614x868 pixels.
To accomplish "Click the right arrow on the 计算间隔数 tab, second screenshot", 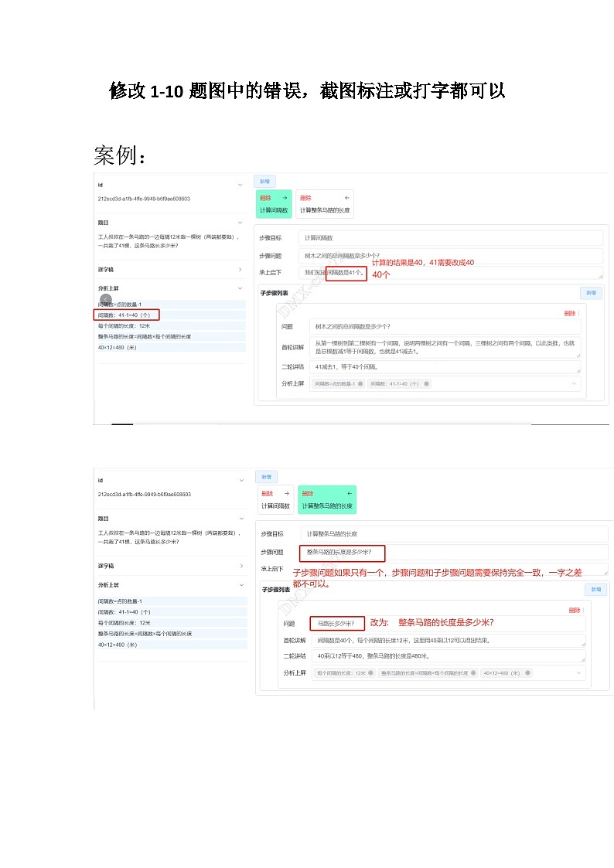I will 286,493.
